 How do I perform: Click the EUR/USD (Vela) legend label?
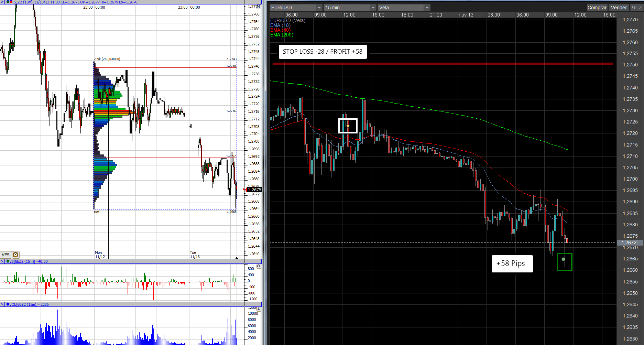(x=287, y=20)
